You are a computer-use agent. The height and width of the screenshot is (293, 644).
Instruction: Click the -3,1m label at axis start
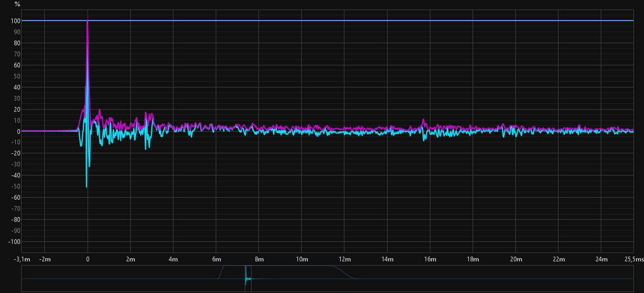coord(23,259)
